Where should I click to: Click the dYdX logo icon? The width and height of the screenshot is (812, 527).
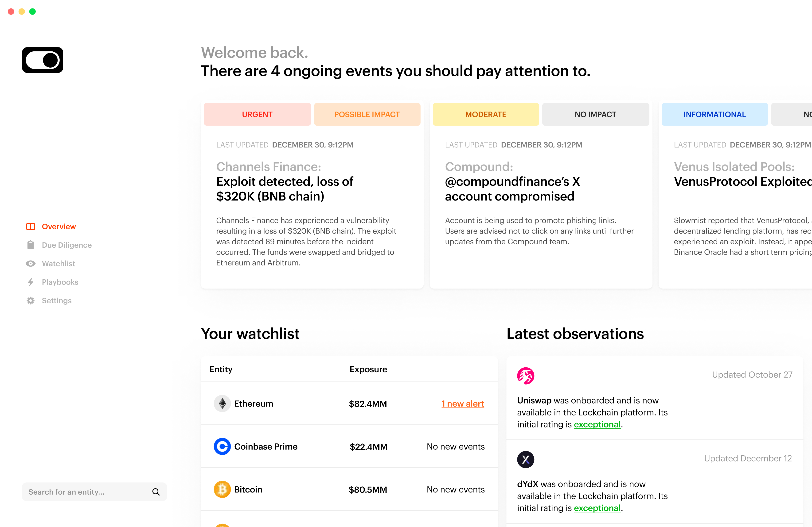click(526, 459)
